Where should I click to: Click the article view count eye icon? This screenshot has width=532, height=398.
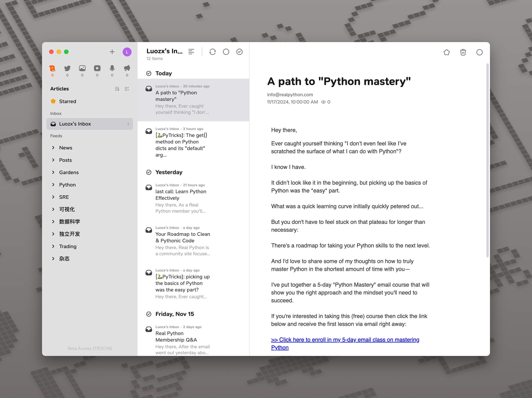click(x=323, y=102)
